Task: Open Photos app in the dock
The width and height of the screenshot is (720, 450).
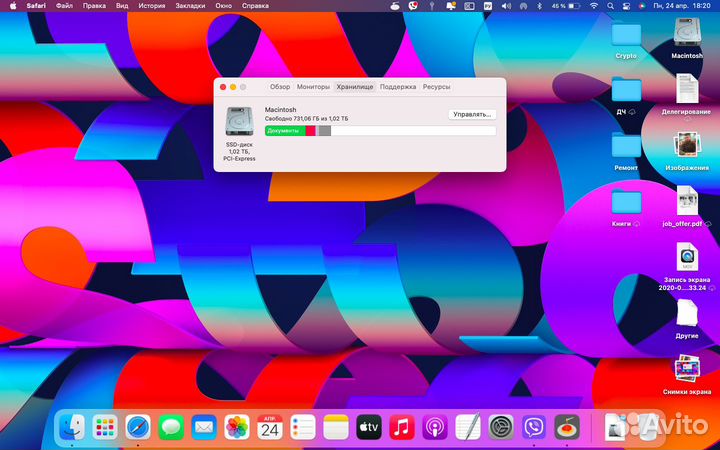Action: tap(237, 428)
